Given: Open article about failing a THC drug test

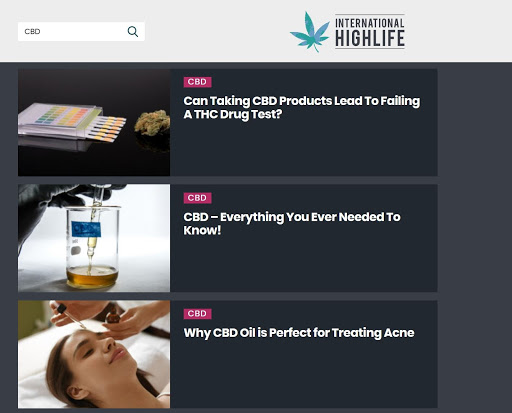Looking at the screenshot, I should tap(301, 107).
